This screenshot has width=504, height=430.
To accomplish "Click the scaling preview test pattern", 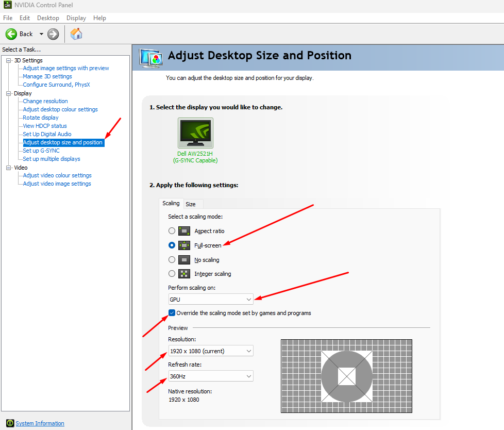I will point(346,376).
